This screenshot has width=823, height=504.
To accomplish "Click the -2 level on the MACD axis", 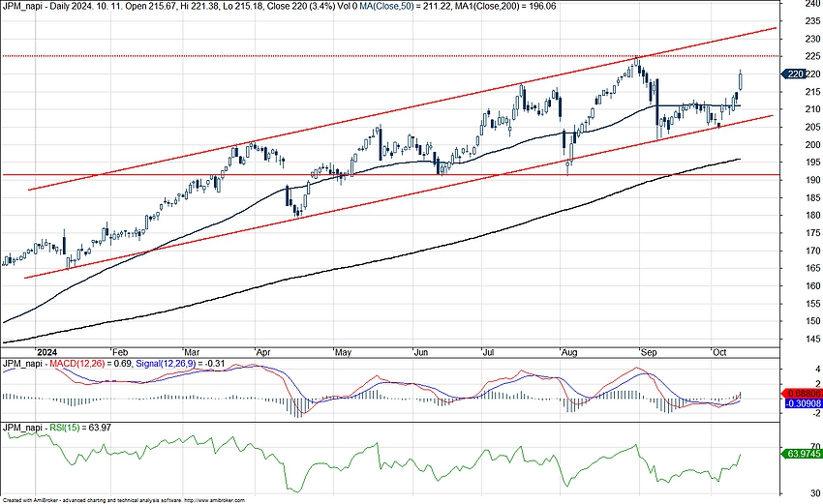I will pyautogui.click(x=815, y=413).
